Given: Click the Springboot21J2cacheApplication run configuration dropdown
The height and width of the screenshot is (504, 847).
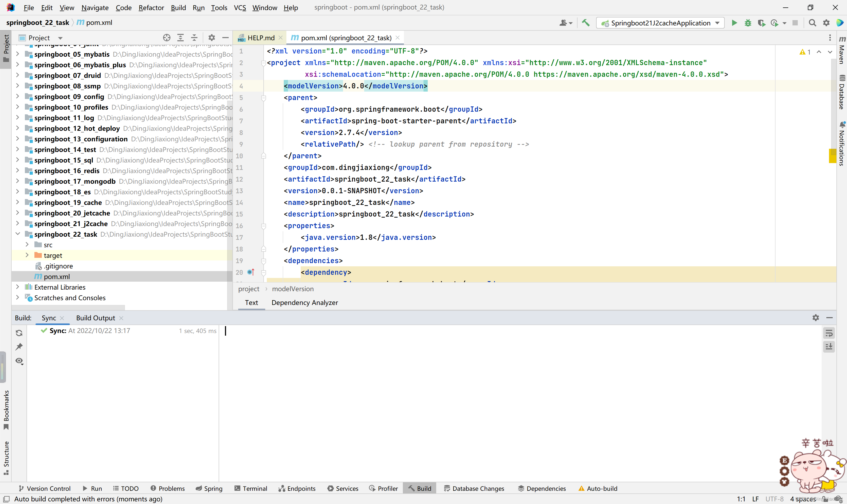Looking at the screenshot, I should point(660,23).
